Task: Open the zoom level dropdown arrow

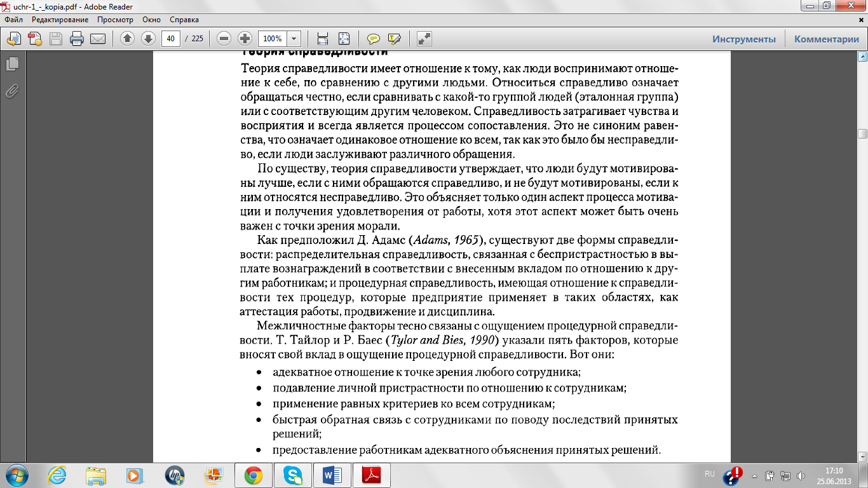Action: (294, 39)
